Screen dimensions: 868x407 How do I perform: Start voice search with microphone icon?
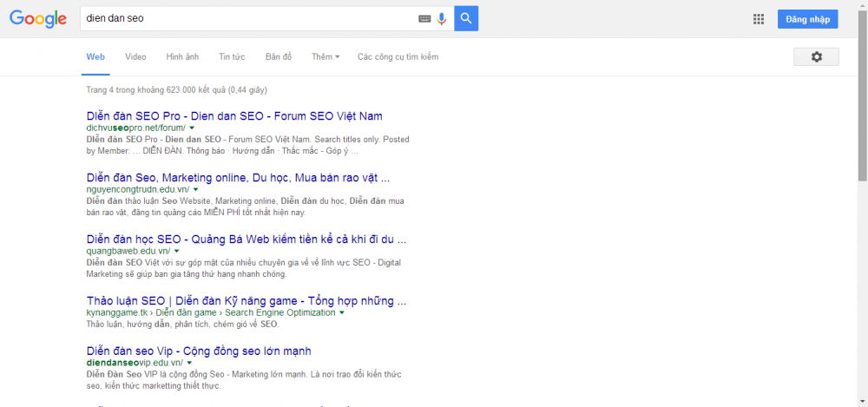pyautogui.click(x=441, y=19)
